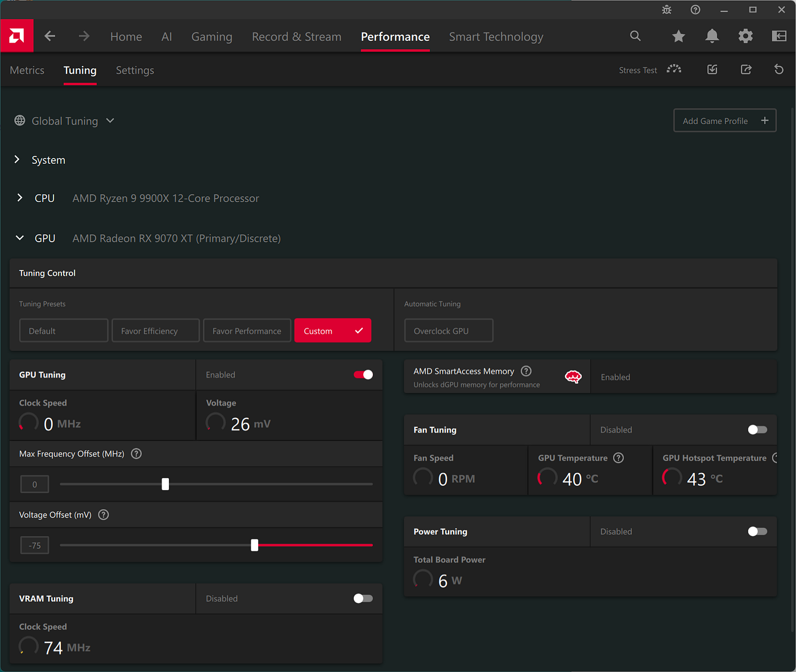Image resolution: width=796 pixels, height=672 pixels.
Task: Enable the VRAM Tuning toggle
Action: pos(363,598)
